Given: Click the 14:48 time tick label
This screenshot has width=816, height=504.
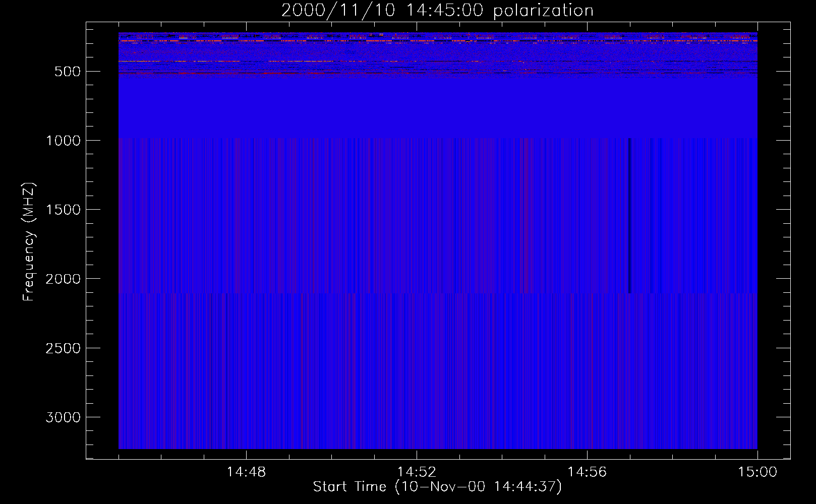Looking at the screenshot, I should click(x=246, y=472).
